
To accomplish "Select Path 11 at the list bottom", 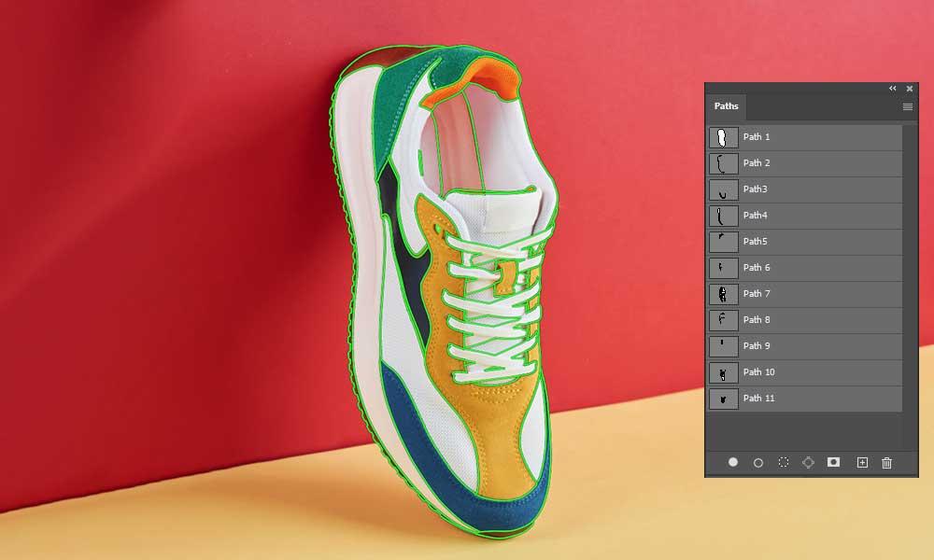I will point(803,399).
